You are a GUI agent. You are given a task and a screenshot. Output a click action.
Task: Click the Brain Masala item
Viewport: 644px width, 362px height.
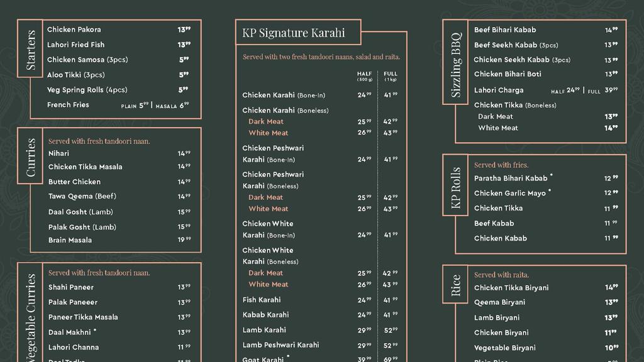(70, 240)
